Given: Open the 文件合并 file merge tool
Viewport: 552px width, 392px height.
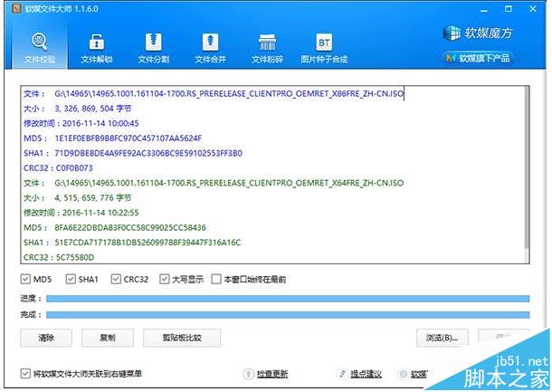Looking at the screenshot, I should [210, 48].
